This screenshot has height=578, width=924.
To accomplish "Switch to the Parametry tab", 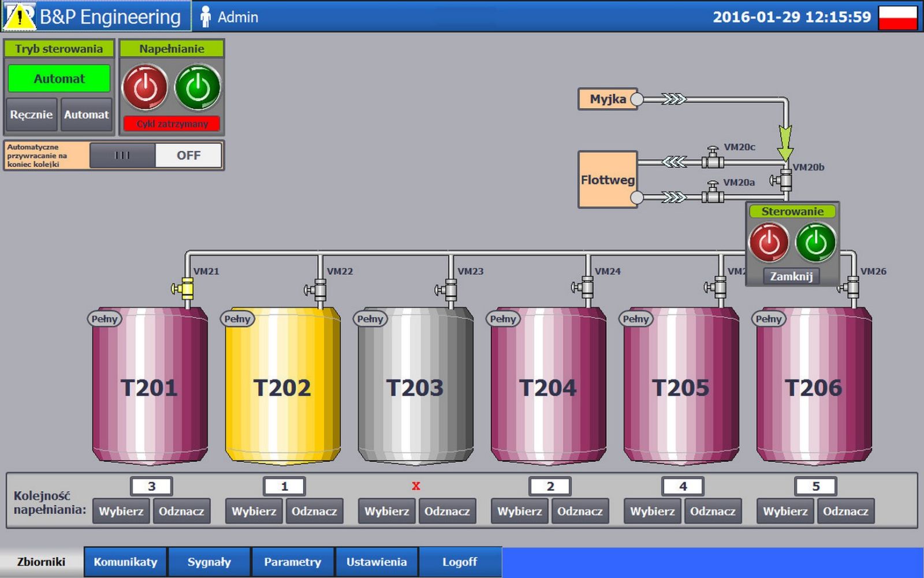I will point(292,562).
